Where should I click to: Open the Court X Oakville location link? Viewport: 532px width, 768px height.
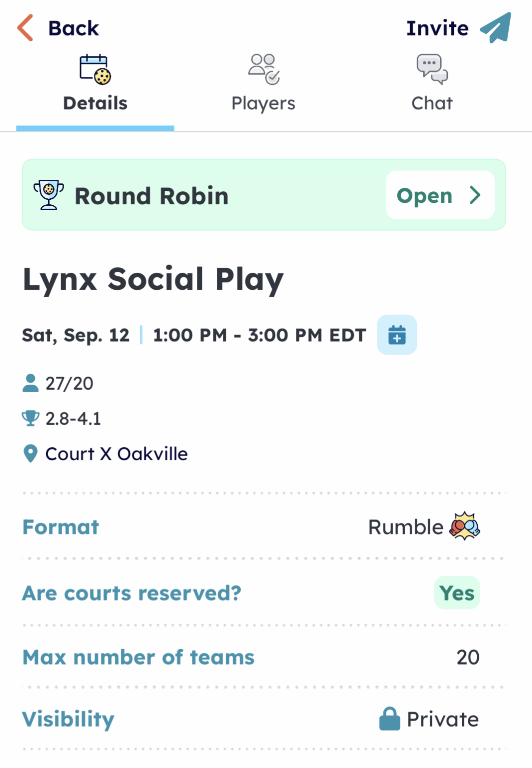coord(116,454)
